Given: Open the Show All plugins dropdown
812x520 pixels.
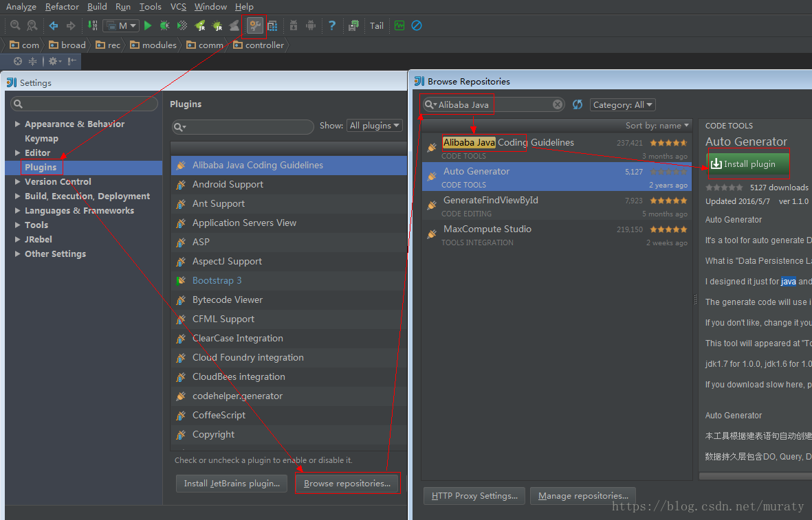Looking at the screenshot, I should (x=375, y=125).
